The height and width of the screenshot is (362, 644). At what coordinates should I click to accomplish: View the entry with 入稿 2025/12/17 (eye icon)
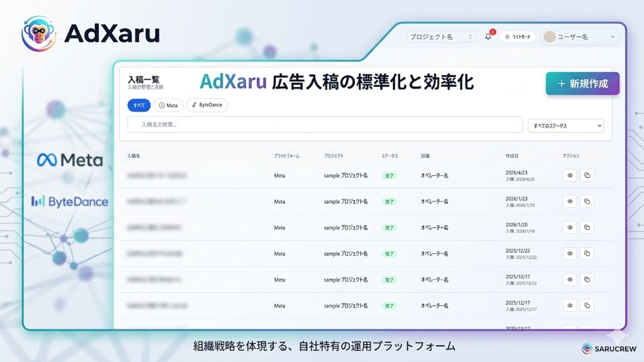click(570, 306)
